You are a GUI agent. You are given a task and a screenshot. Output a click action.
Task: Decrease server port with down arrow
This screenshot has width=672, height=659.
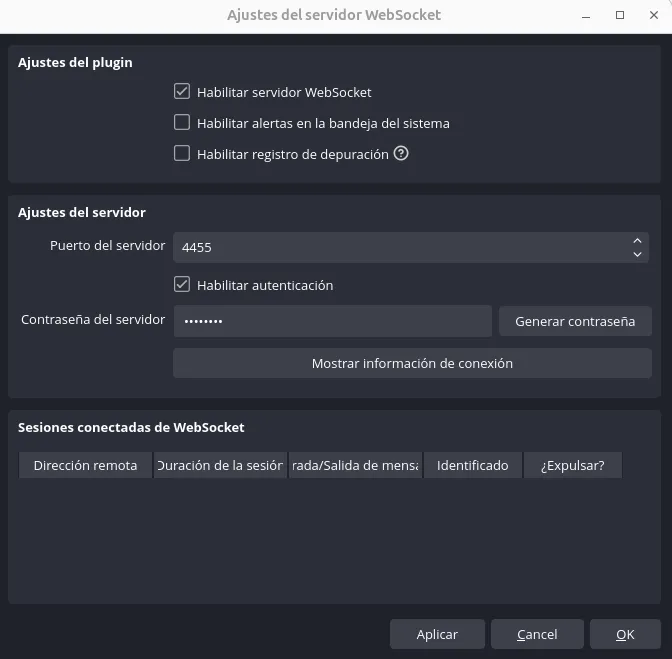click(x=637, y=254)
